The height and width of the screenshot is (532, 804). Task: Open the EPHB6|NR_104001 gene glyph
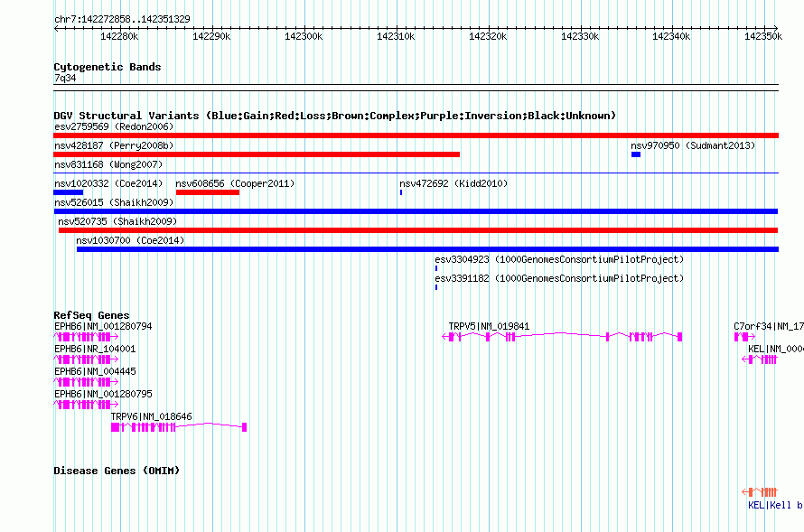click(86, 359)
